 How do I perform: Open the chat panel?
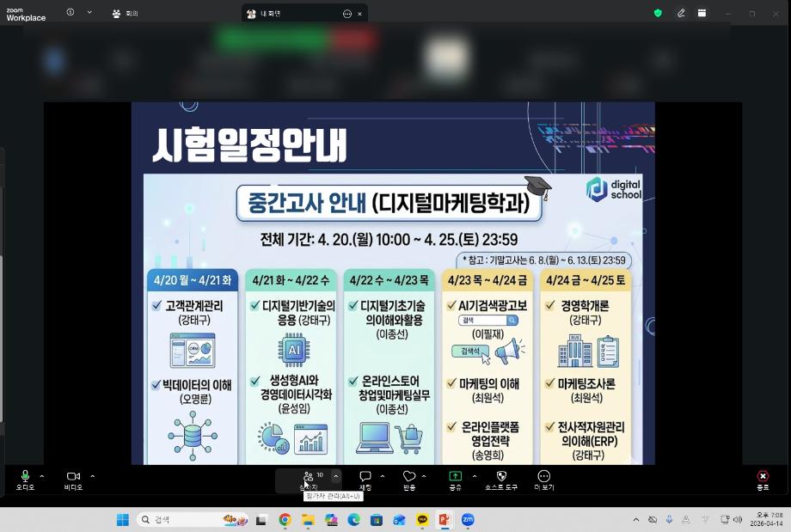coord(365,479)
